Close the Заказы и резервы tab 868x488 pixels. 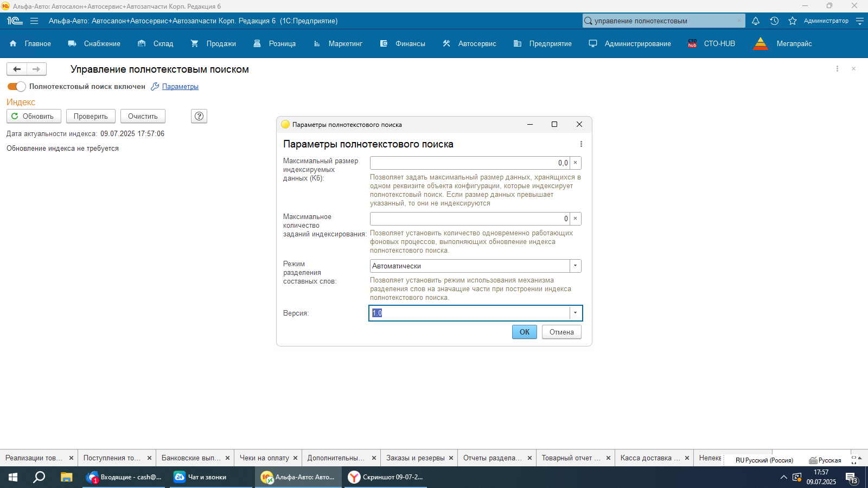pyautogui.click(x=451, y=458)
